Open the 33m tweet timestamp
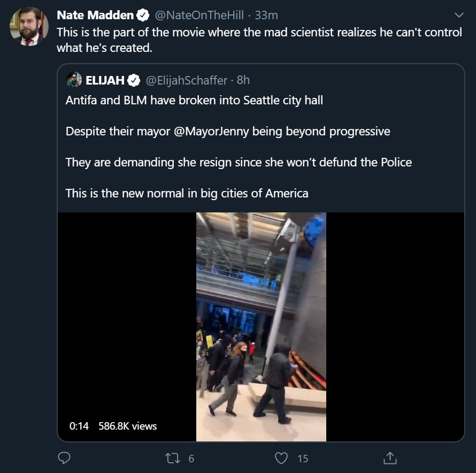Screen dimensions: 476x473 tap(266, 15)
